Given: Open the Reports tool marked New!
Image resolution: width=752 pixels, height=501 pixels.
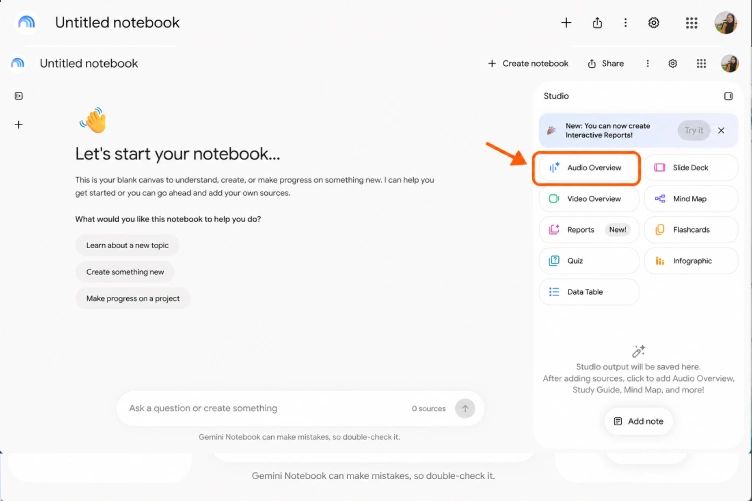Looking at the screenshot, I should click(589, 230).
